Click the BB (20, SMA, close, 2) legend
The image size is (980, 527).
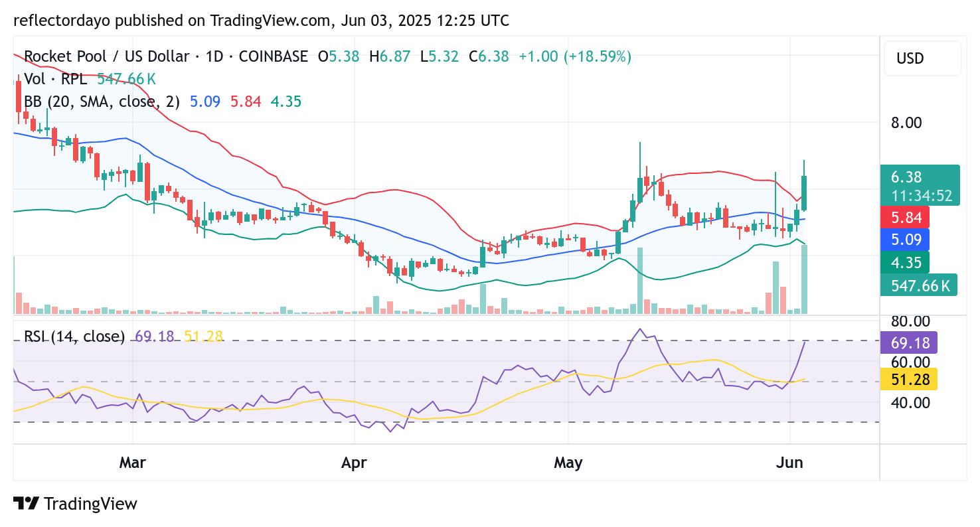tap(102, 102)
